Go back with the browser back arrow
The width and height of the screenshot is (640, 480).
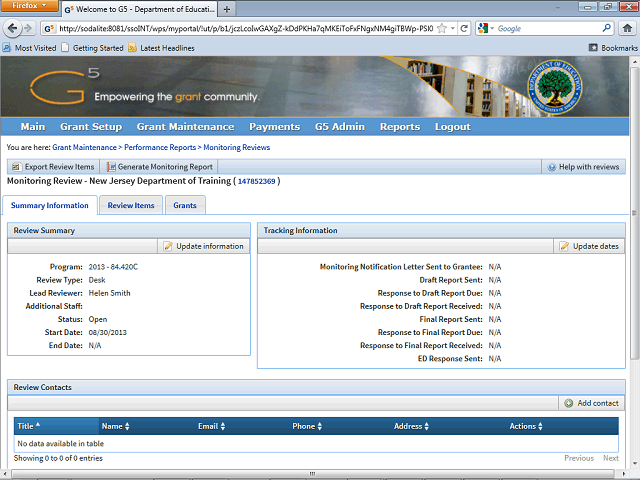click(x=12, y=29)
